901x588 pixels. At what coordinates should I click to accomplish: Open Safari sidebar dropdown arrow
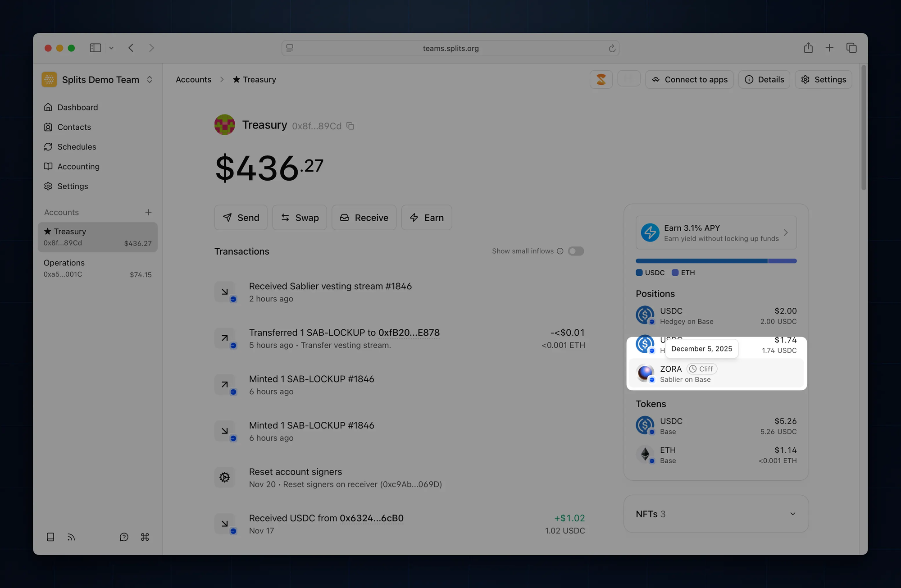111,48
